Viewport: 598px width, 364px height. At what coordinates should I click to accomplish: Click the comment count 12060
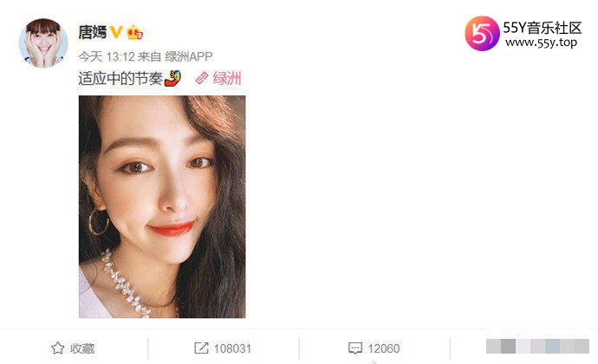click(384, 348)
